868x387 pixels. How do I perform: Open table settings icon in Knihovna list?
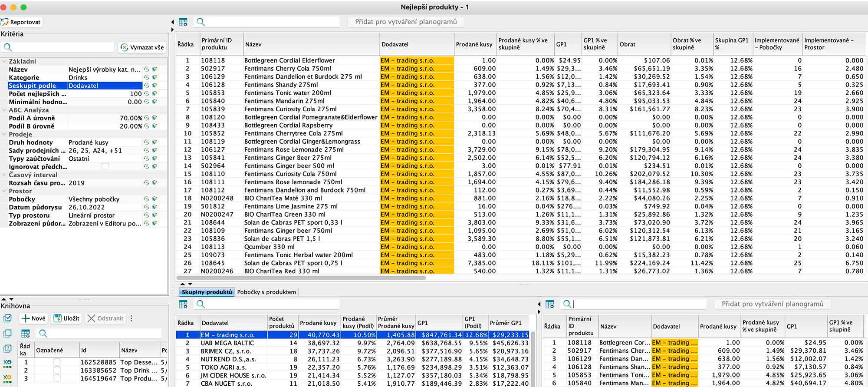coord(26,334)
